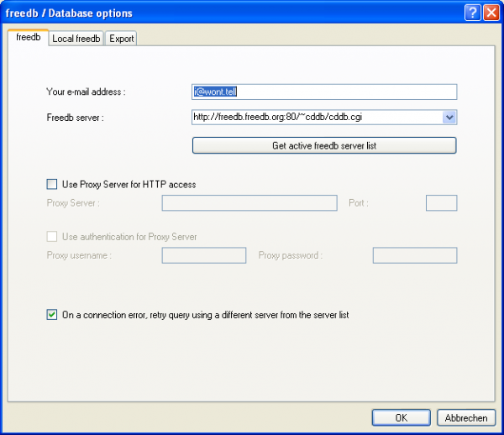Image resolution: width=504 pixels, height=435 pixels.
Task: Click the Proxy password field
Action: pyautogui.click(x=415, y=255)
